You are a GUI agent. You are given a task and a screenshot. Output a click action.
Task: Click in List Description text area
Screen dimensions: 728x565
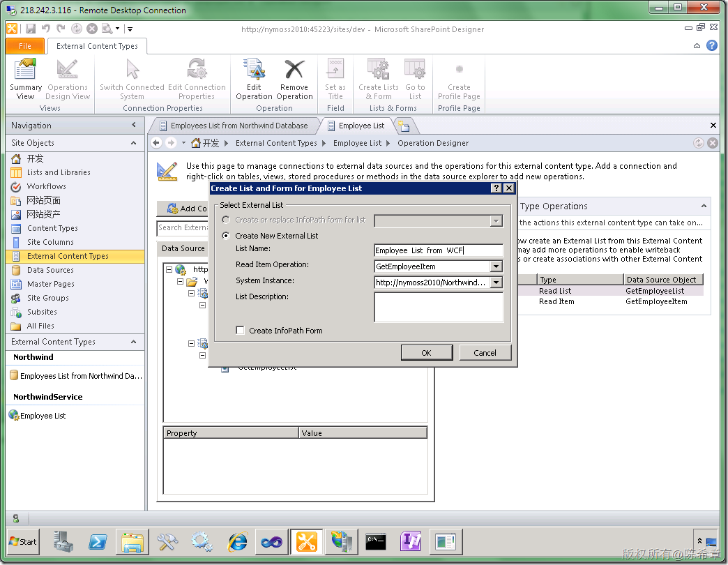439,307
